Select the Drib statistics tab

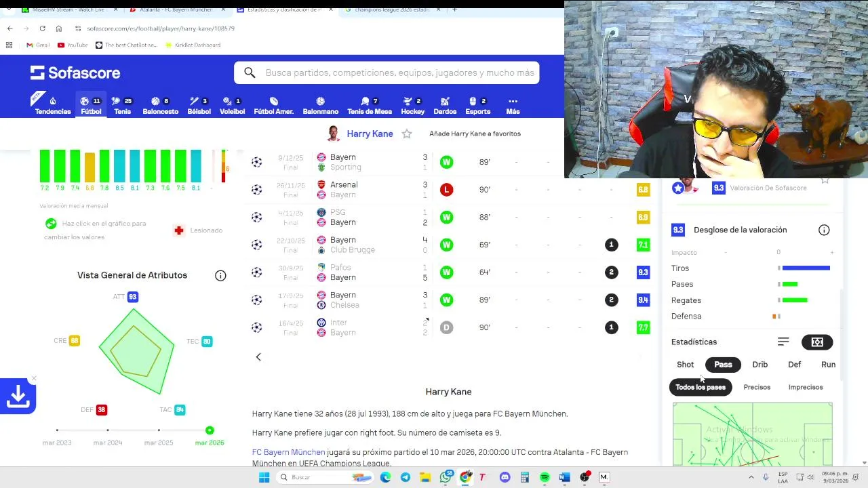point(759,365)
